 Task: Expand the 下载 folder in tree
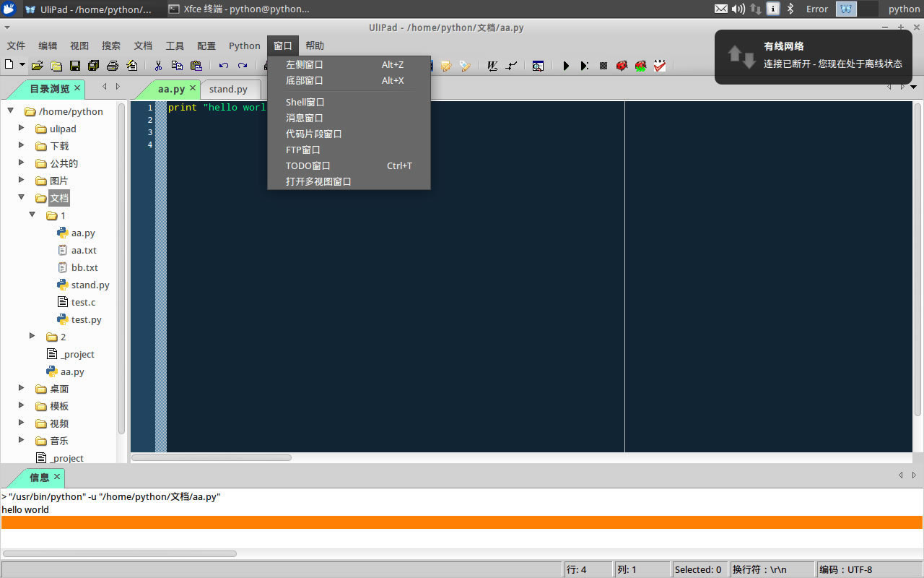22,145
